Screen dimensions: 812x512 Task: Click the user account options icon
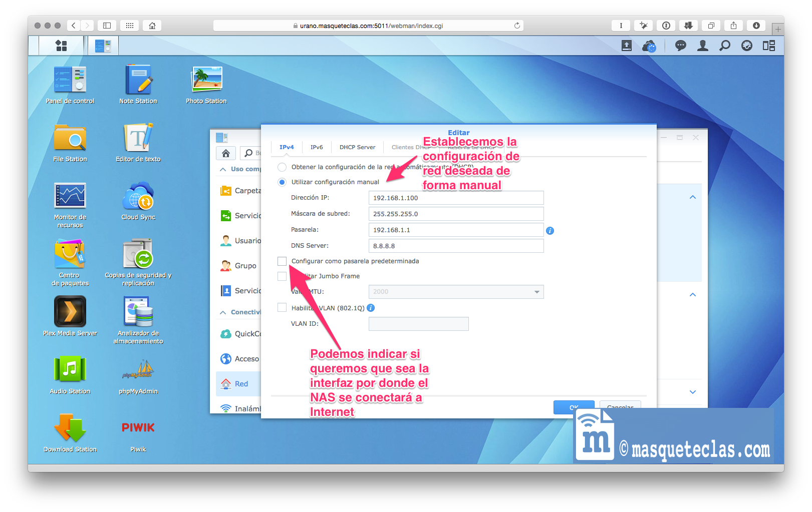pyautogui.click(x=703, y=46)
